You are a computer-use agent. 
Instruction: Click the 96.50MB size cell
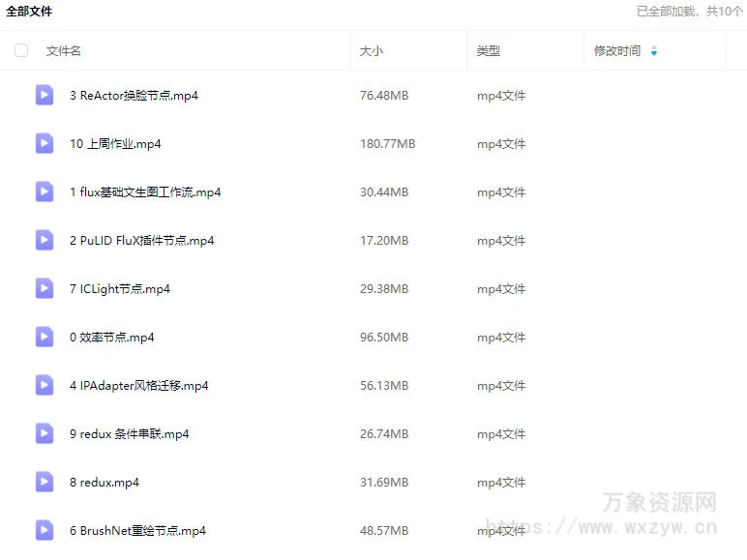(384, 338)
